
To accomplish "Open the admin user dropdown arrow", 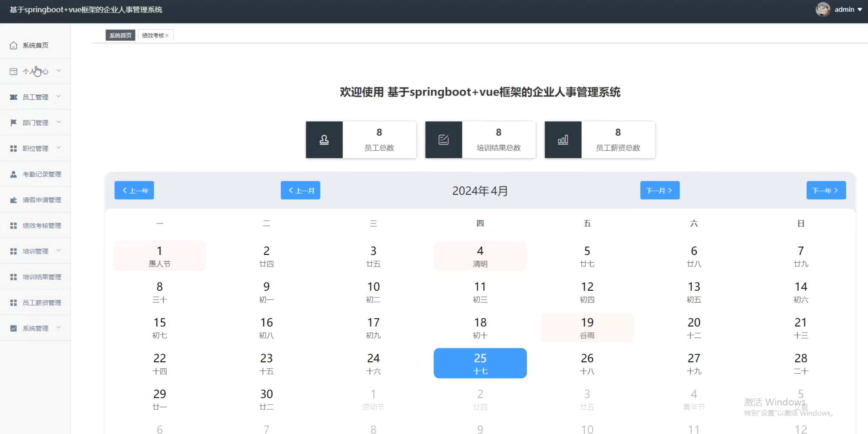I will click(860, 10).
